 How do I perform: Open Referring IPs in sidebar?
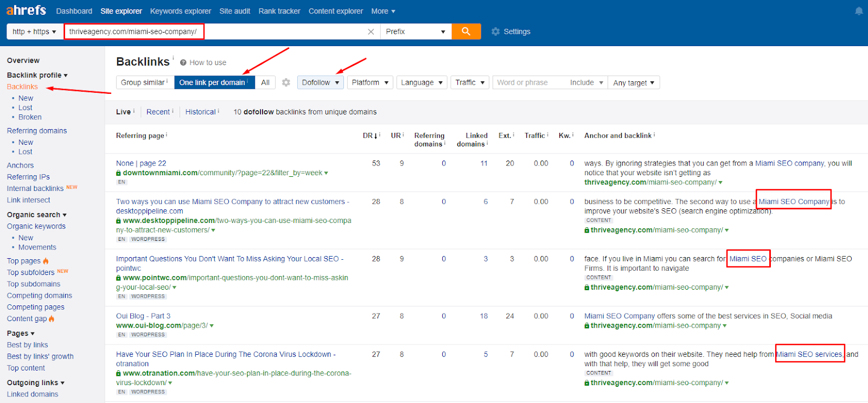(28, 177)
